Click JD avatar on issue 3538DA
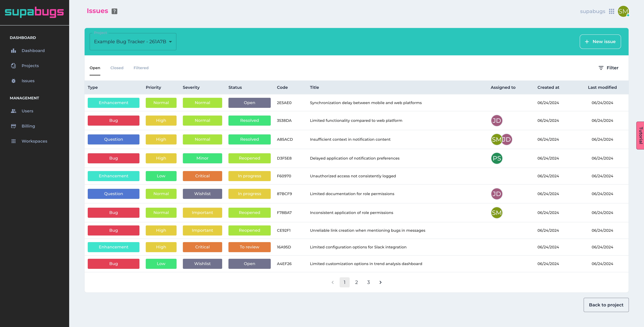 (x=497, y=120)
